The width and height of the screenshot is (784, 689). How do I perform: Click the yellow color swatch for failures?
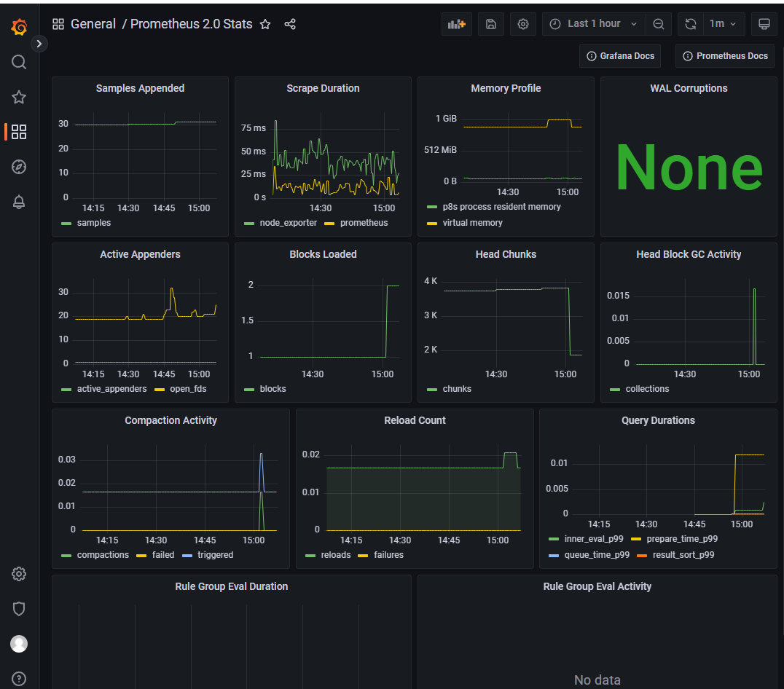click(363, 556)
